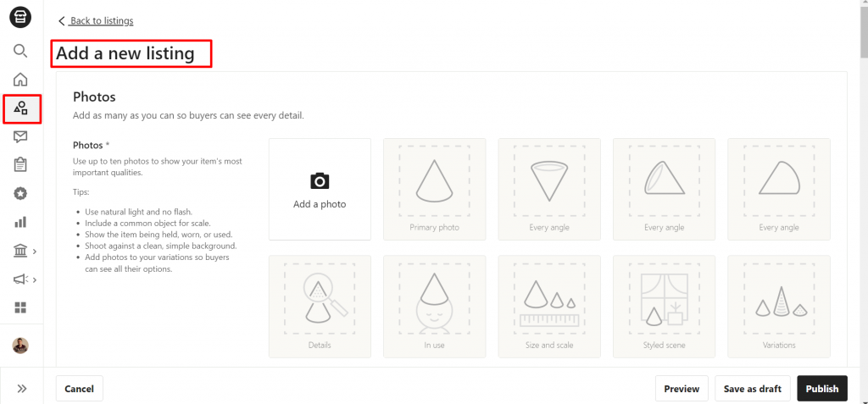Expand the Finances submenu chevron

click(x=35, y=252)
